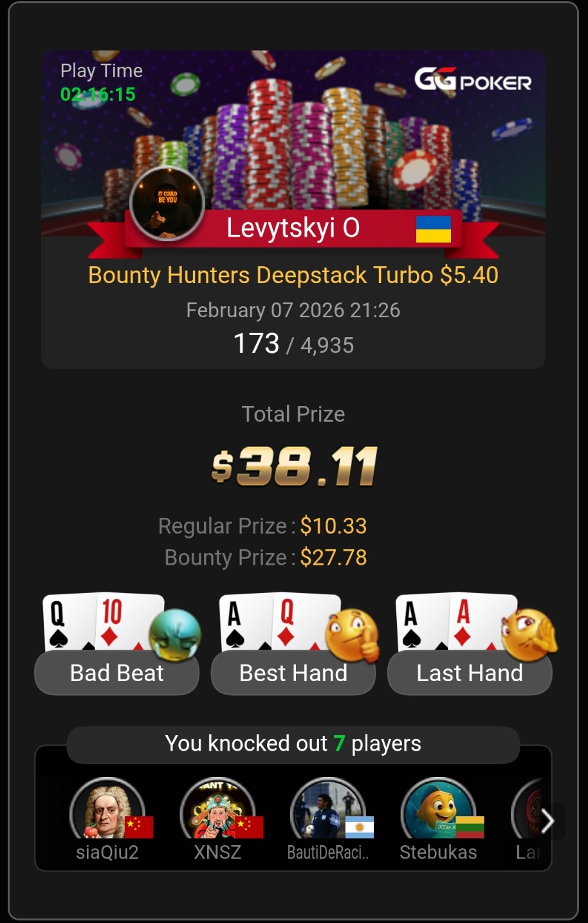This screenshot has height=923, width=588.
Task: Click the Bounty Hunters Deepstack Turbo title
Action: pos(293,275)
